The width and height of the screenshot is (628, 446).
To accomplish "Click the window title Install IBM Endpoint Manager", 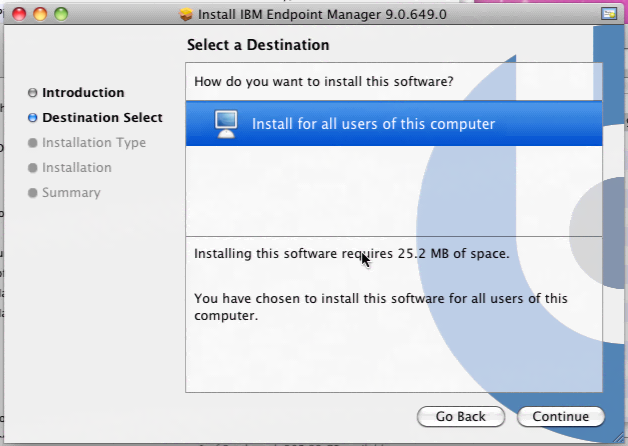I will (322, 14).
